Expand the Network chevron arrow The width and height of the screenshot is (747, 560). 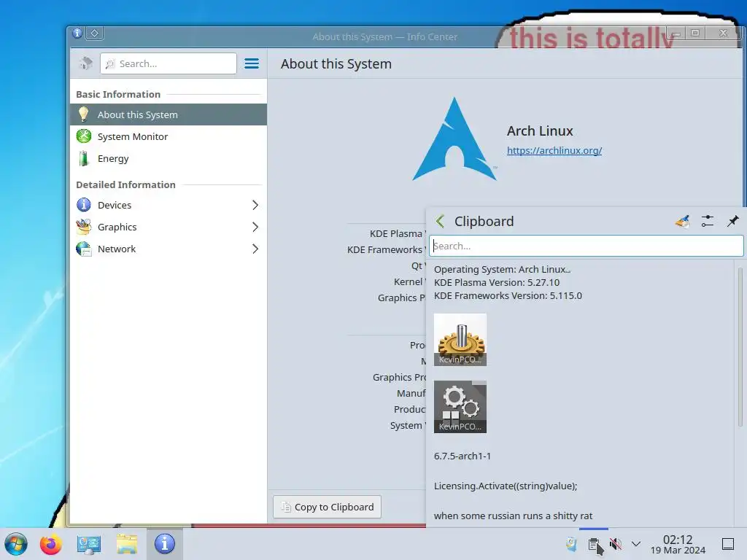255,249
